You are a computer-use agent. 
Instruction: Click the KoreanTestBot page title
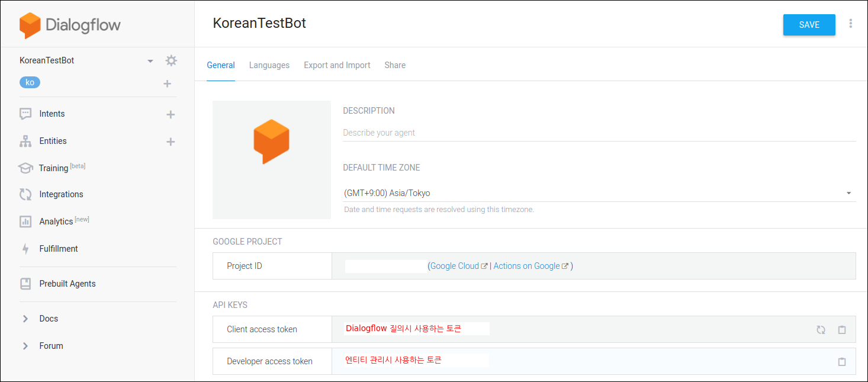pos(259,23)
